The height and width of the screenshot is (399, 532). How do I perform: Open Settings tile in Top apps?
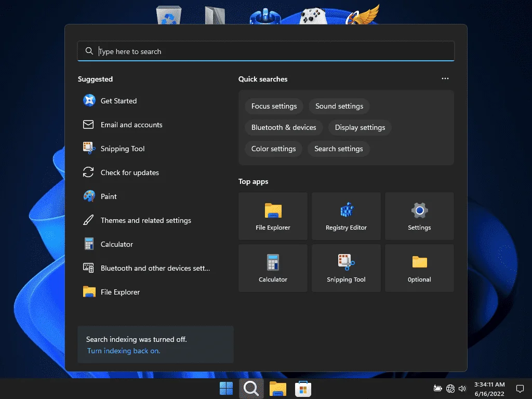click(x=419, y=216)
